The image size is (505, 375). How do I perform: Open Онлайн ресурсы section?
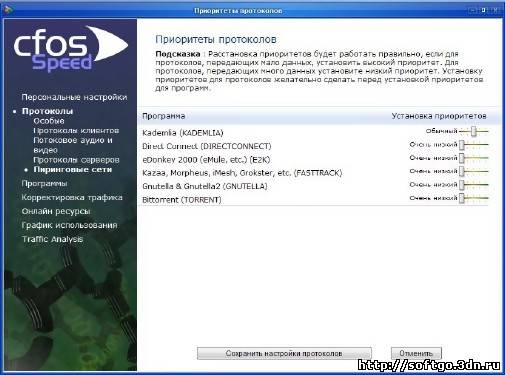pyautogui.click(x=56, y=211)
